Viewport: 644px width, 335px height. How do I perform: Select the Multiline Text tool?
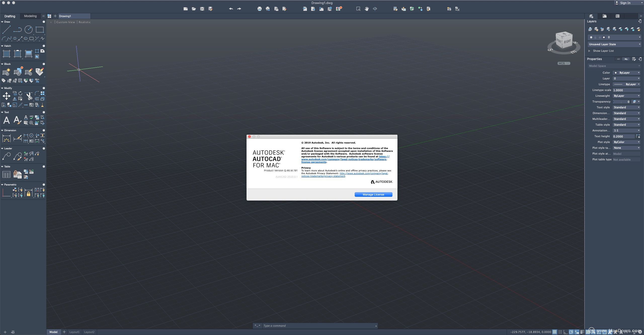[x=6, y=120]
